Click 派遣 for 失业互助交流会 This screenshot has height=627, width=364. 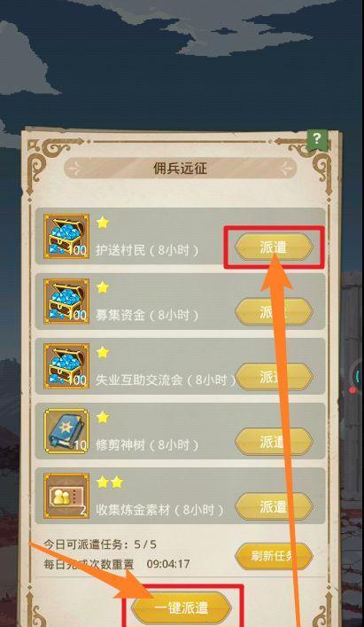tap(274, 377)
